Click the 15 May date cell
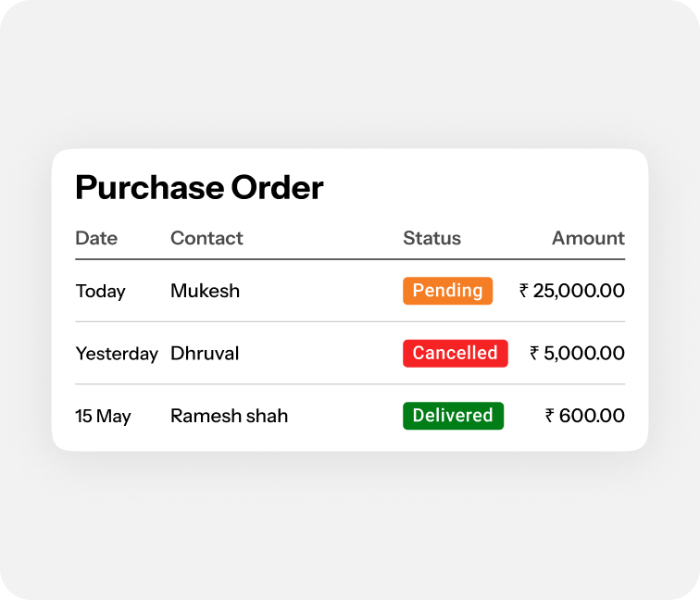 [103, 416]
